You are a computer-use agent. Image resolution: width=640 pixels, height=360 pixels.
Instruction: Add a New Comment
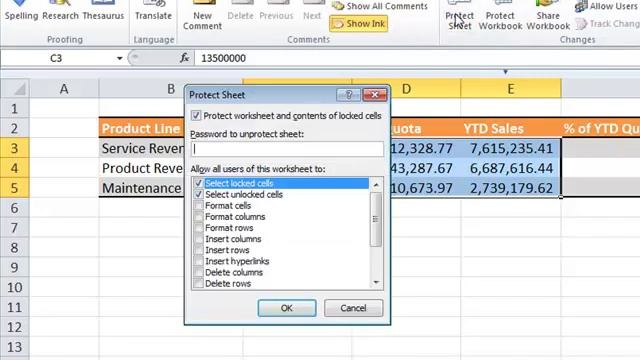coord(202,16)
